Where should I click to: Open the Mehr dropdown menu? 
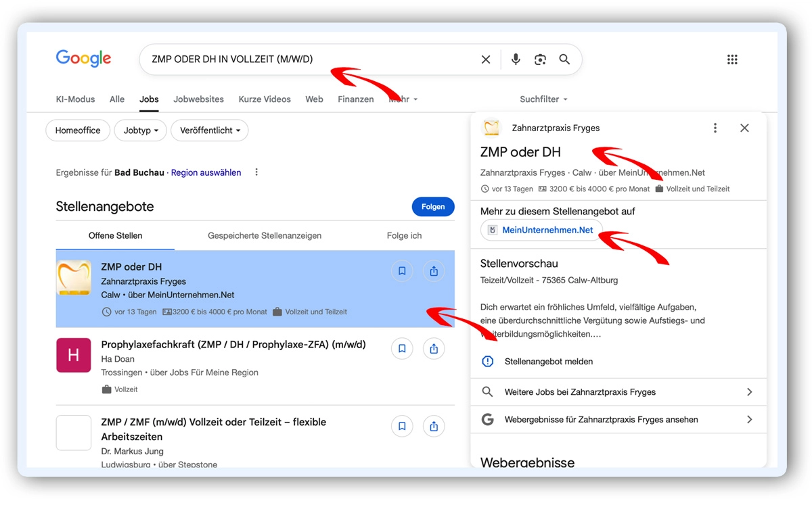403,99
